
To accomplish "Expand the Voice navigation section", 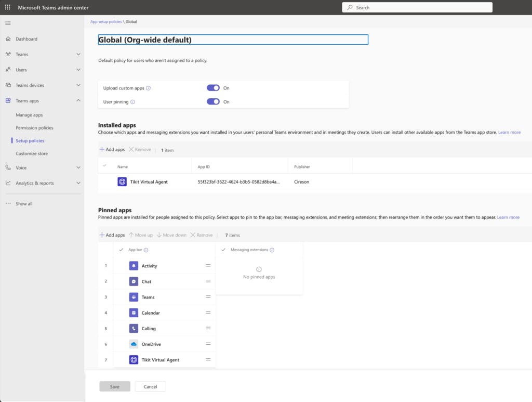I will point(78,167).
